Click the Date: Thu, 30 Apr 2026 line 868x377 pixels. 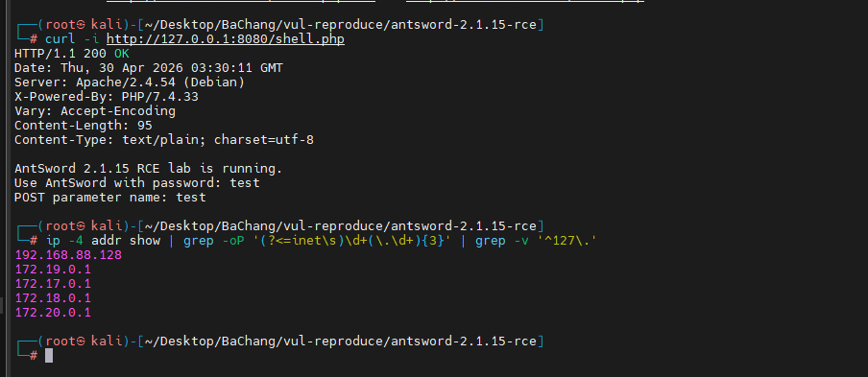(x=149, y=68)
